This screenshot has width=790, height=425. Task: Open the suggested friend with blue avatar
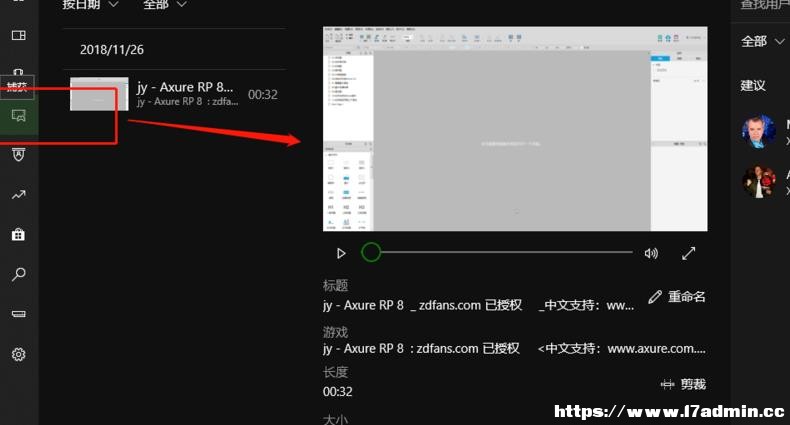[x=758, y=131]
